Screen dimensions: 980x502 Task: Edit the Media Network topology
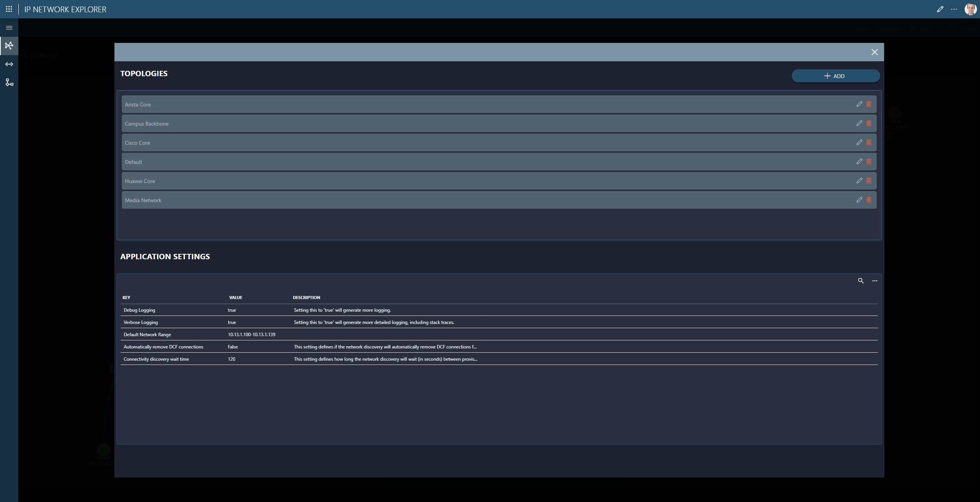click(x=859, y=200)
